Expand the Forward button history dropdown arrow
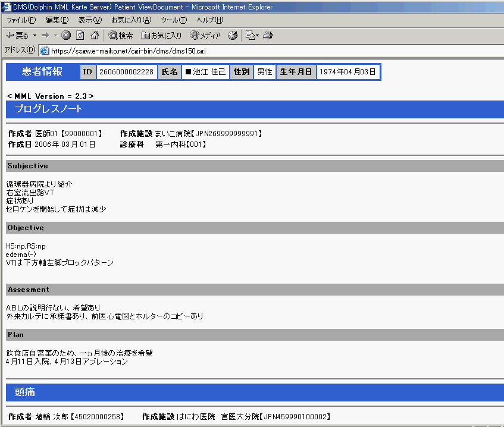The height and width of the screenshot is (427, 504). (x=55, y=36)
